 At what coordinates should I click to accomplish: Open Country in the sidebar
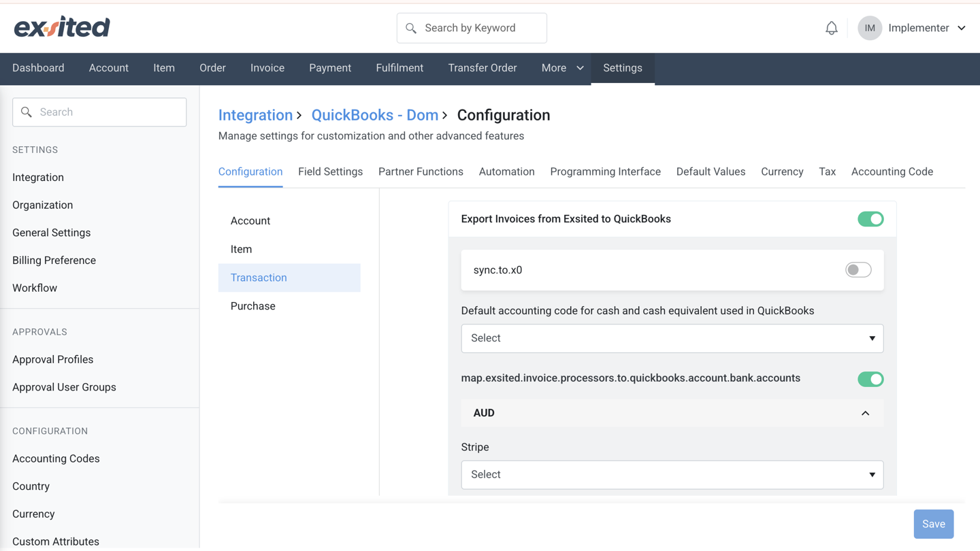pyautogui.click(x=31, y=486)
